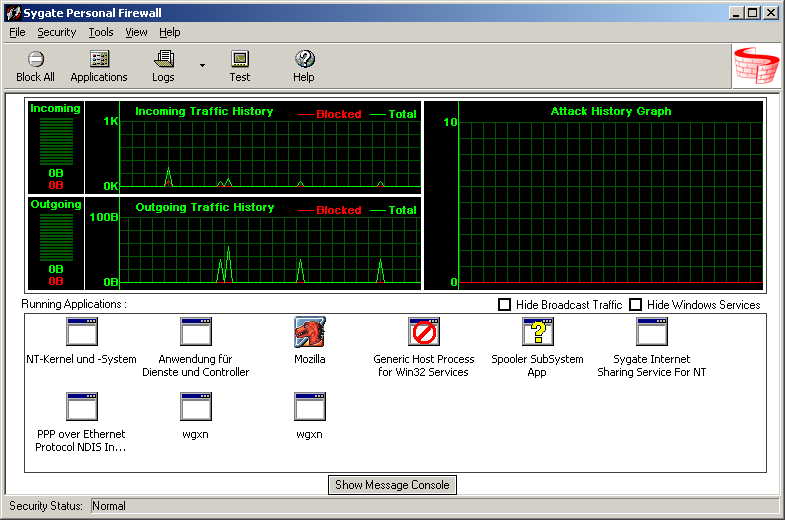
Task: Minimize the Sygate Personal Firewall window
Action: 735,13
